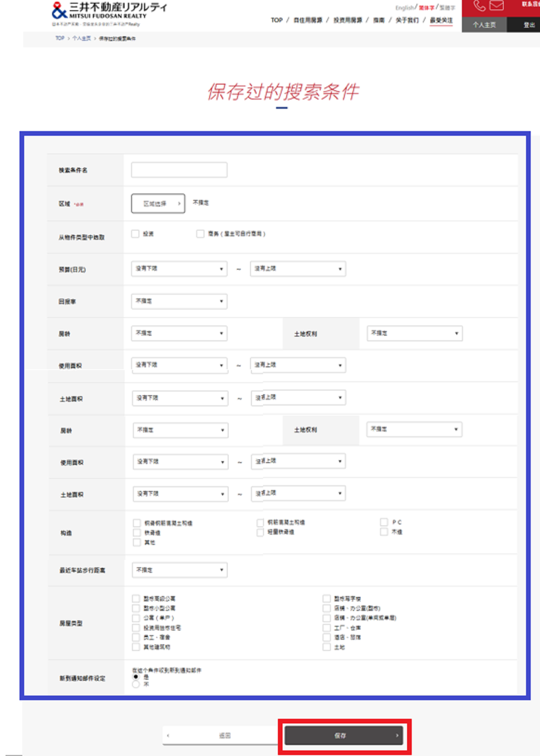
Task: Open the 投资用房源 menu item
Action: click(x=347, y=20)
